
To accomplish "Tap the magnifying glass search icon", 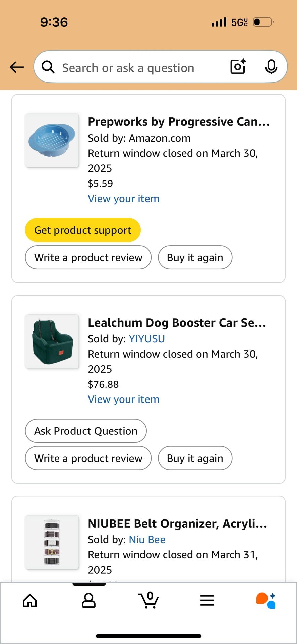I will (48, 67).
